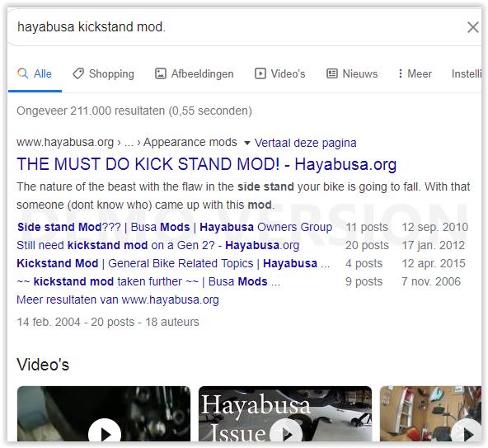Click the '17 jan. 2012' date
Image resolution: width=488 pixels, height=448 pixels.
433,245
